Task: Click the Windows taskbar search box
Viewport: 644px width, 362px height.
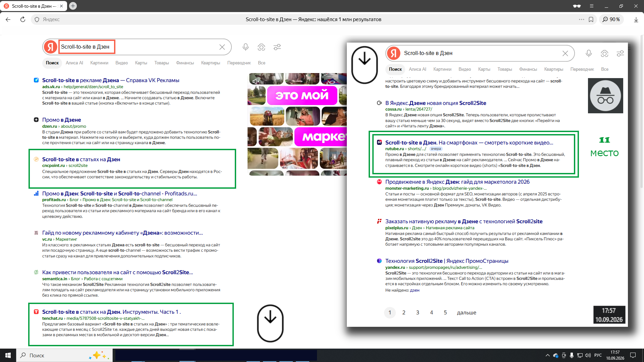Action: [x=64, y=355]
